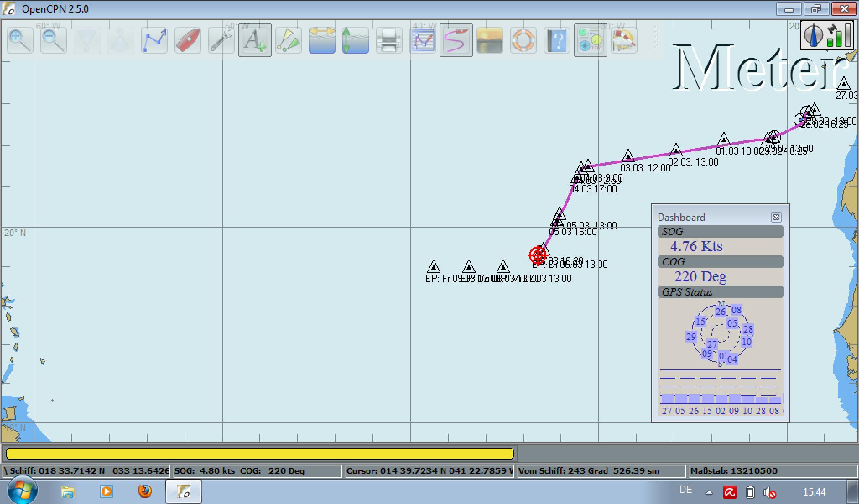Viewport: 859px width, 504px height.
Task: Launch Windows Media Player from taskbar
Action: (x=106, y=491)
